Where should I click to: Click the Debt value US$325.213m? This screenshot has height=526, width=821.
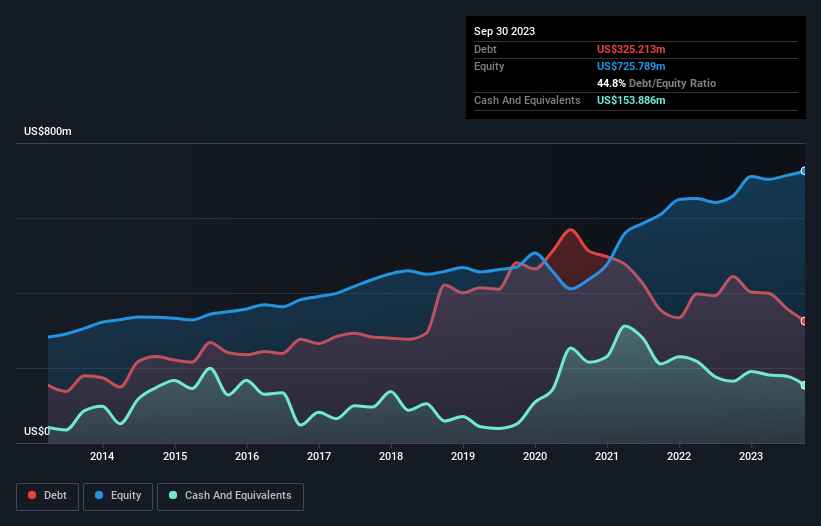click(631, 49)
